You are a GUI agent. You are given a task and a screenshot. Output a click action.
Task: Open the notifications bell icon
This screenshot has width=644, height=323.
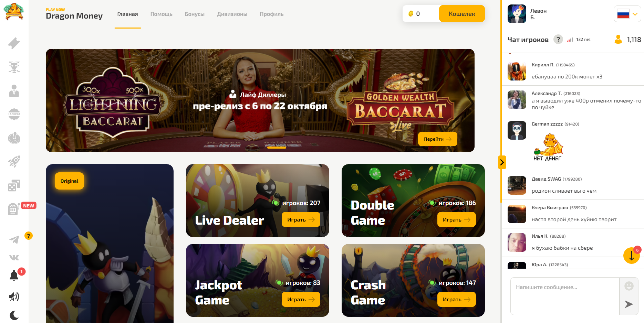(14, 276)
